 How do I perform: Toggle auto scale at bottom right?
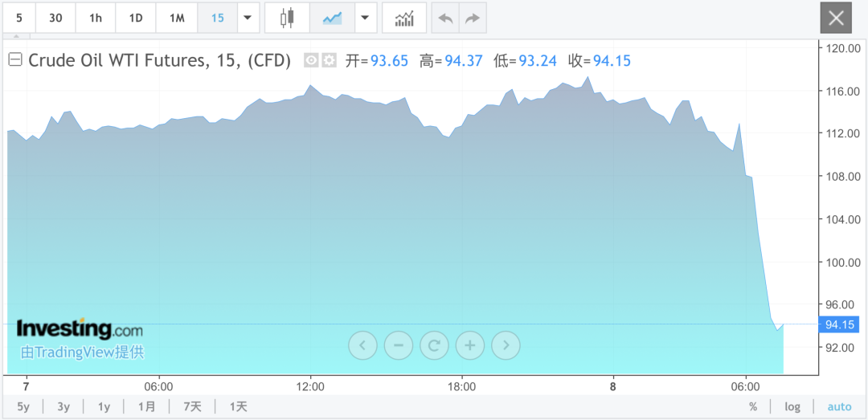(x=838, y=406)
